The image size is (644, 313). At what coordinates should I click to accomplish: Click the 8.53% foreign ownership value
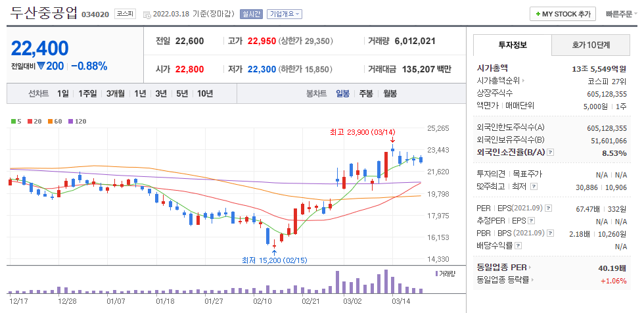(x=615, y=153)
